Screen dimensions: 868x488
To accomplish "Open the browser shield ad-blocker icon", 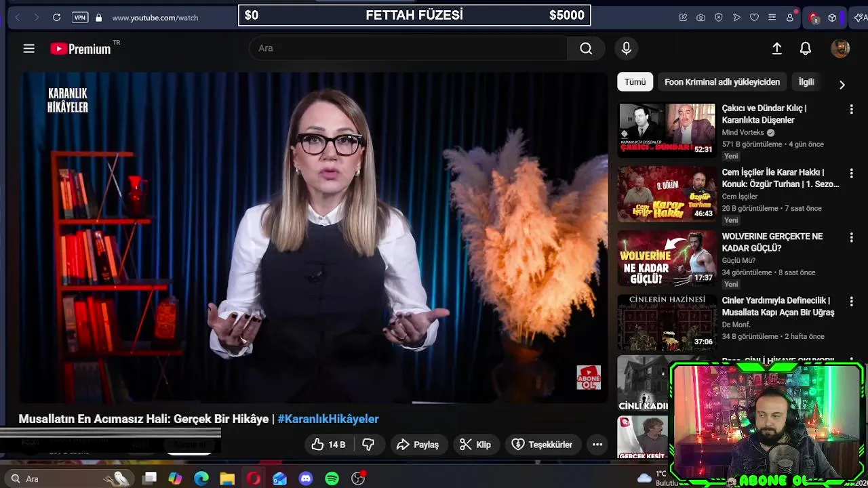I will 719,18.
